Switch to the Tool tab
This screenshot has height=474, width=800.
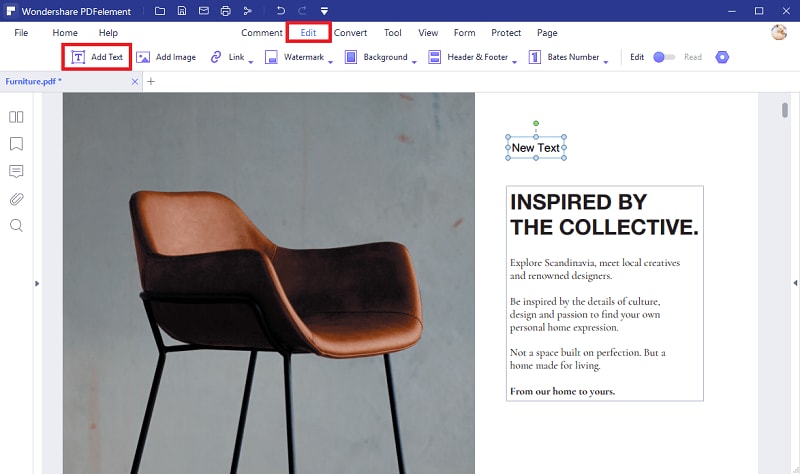pyautogui.click(x=392, y=33)
